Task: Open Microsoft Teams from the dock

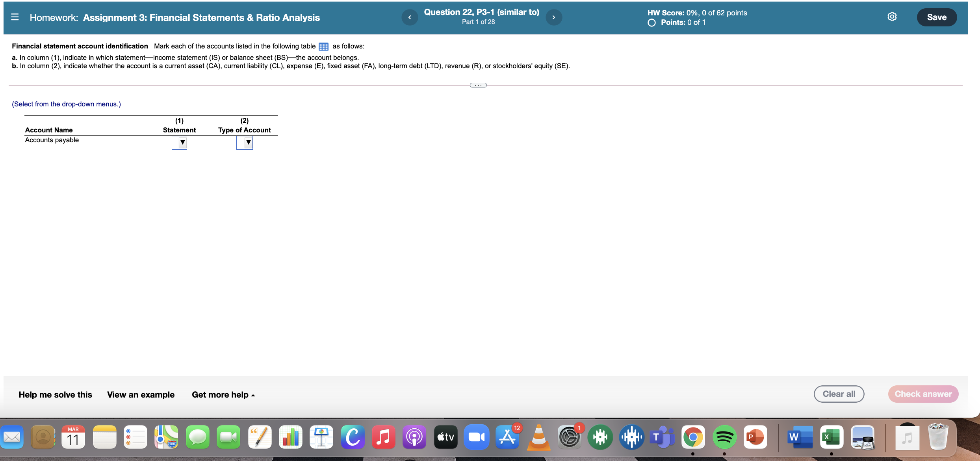Action: 662,437
